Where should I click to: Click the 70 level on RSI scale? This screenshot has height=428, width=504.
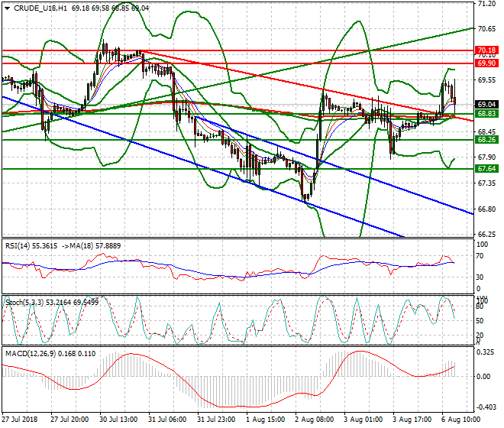(x=480, y=256)
